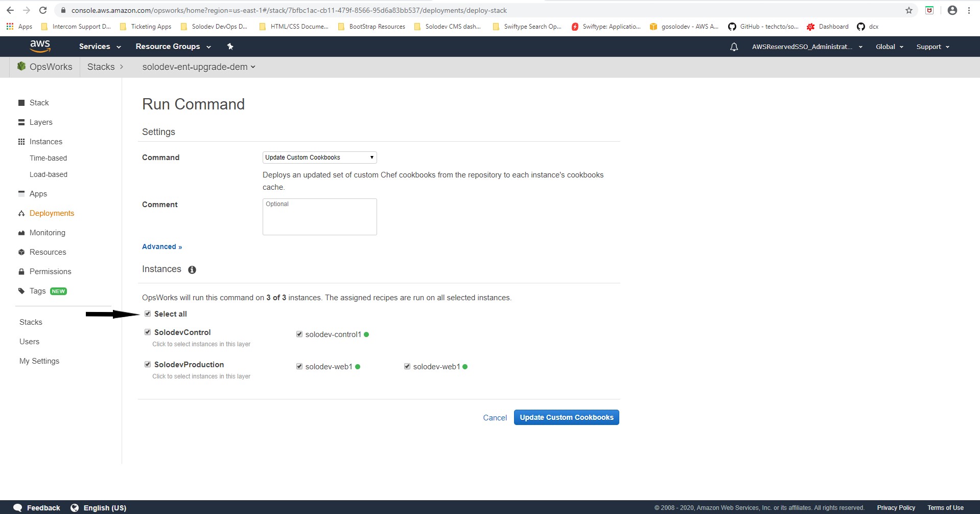Image resolution: width=980 pixels, height=514 pixels.
Task: Click the Monitoring chart icon in sidebar
Action: point(21,233)
